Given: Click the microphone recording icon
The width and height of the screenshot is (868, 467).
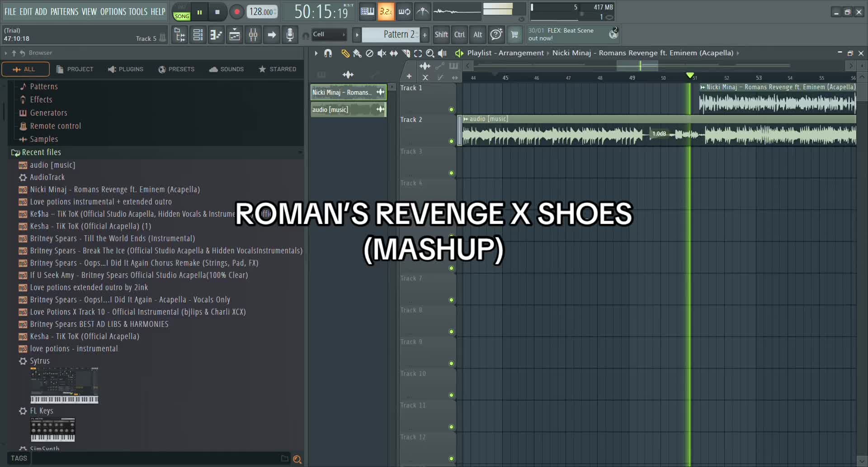Looking at the screenshot, I should tap(290, 35).
